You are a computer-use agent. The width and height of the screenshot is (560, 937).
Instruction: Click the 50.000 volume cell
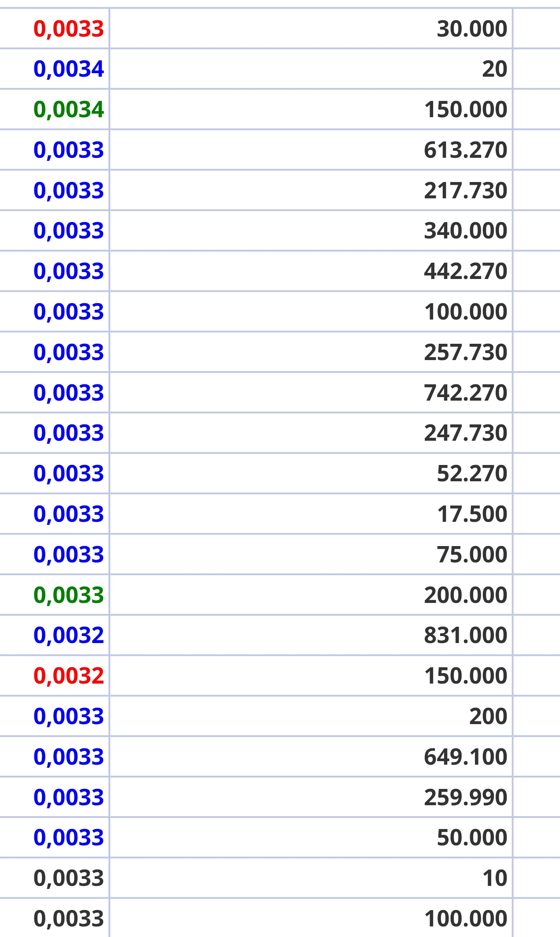point(311,837)
